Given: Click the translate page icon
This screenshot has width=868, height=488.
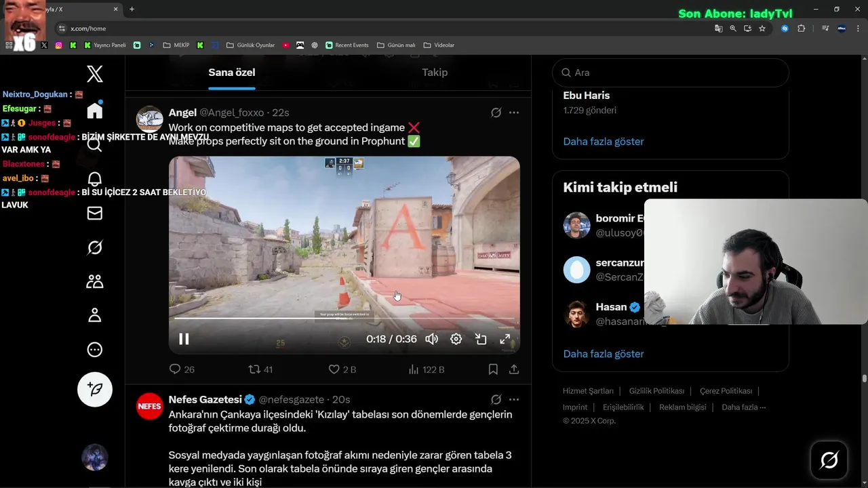Looking at the screenshot, I should point(718,28).
